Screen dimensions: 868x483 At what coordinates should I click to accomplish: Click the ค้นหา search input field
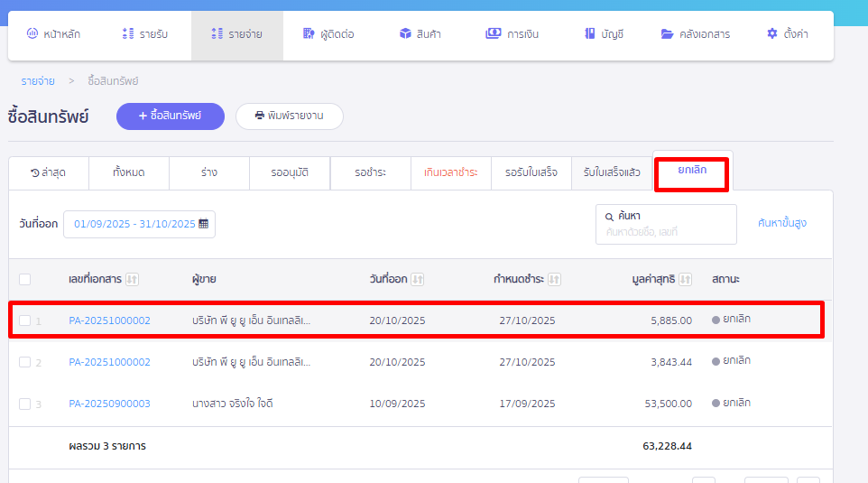tap(668, 232)
